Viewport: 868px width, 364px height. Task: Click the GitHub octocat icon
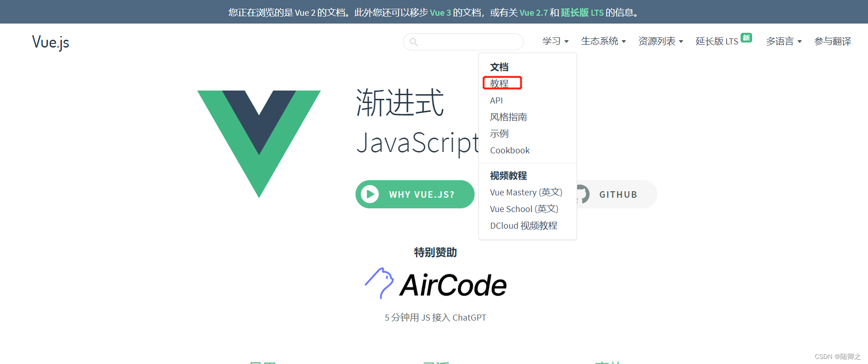582,194
